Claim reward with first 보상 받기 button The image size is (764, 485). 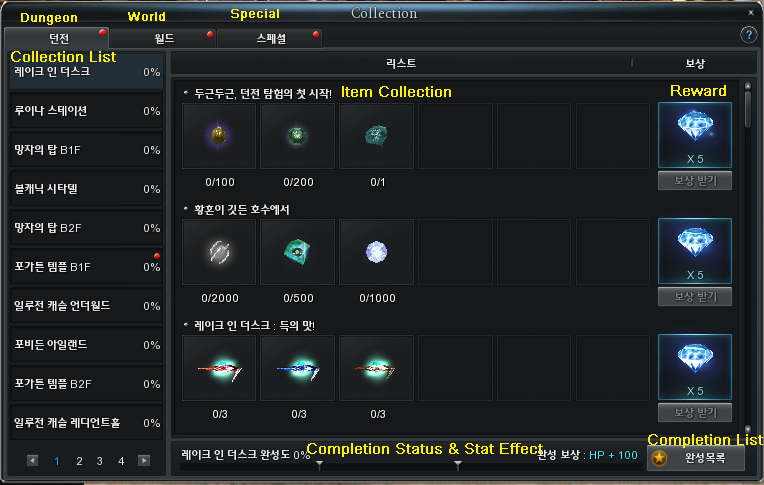pyautogui.click(x=695, y=181)
